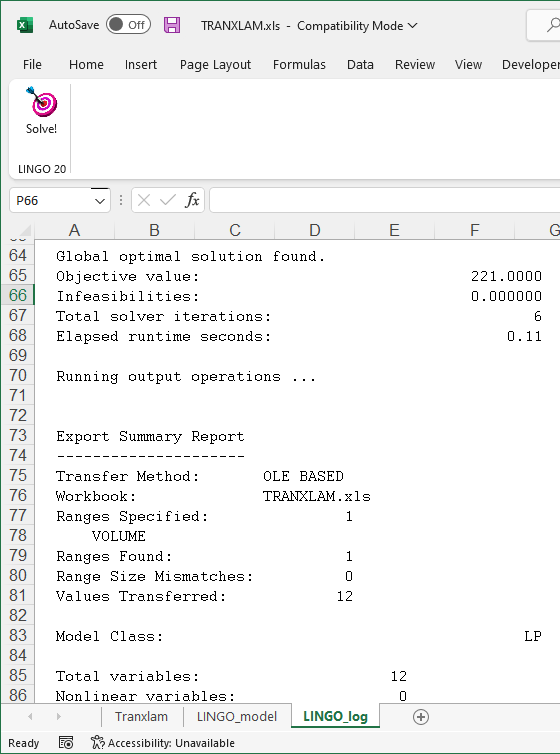Open Compatibility Mode title dropdown
This screenshot has height=754, width=560.
point(412,25)
